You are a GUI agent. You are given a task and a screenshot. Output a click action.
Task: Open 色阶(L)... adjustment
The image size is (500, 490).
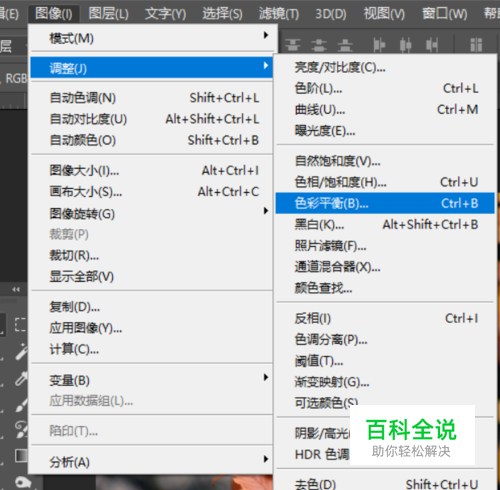pyautogui.click(x=385, y=89)
